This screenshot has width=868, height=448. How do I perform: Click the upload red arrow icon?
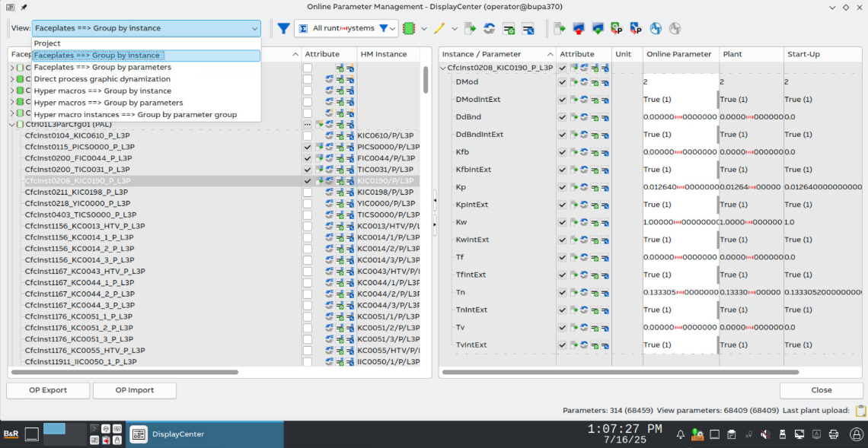click(579, 28)
